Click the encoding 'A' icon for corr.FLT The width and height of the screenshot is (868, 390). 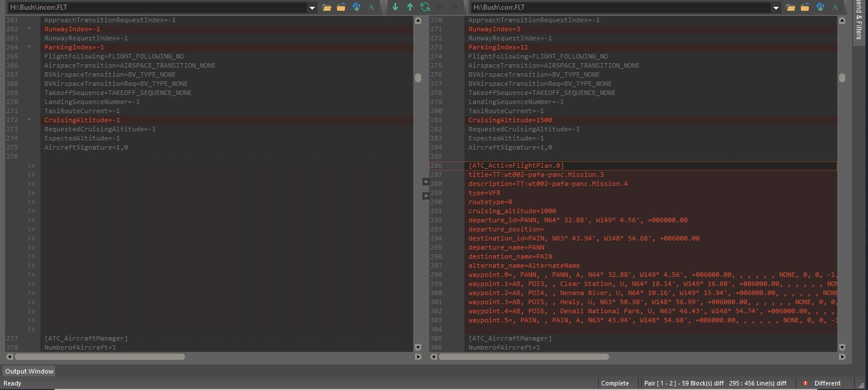pos(835,7)
